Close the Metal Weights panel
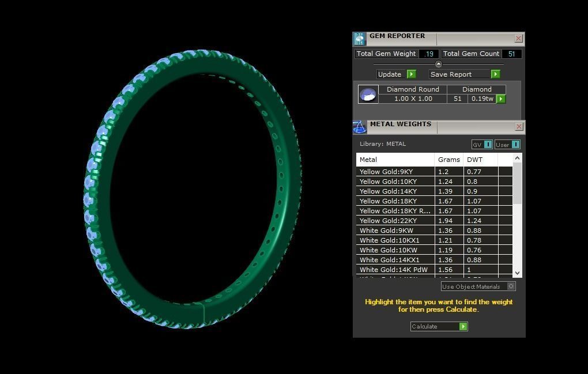This screenshot has height=374, width=588. [x=519, y=127]
